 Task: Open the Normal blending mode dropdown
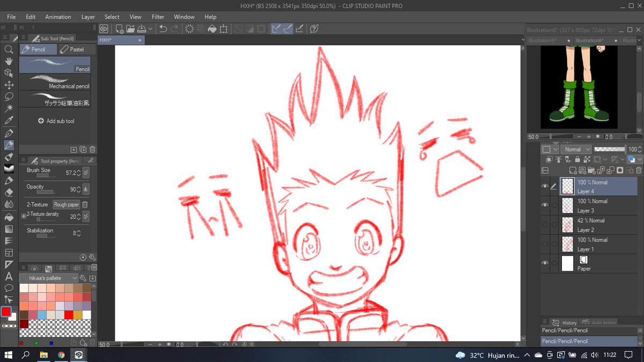[x=576, y=149]
